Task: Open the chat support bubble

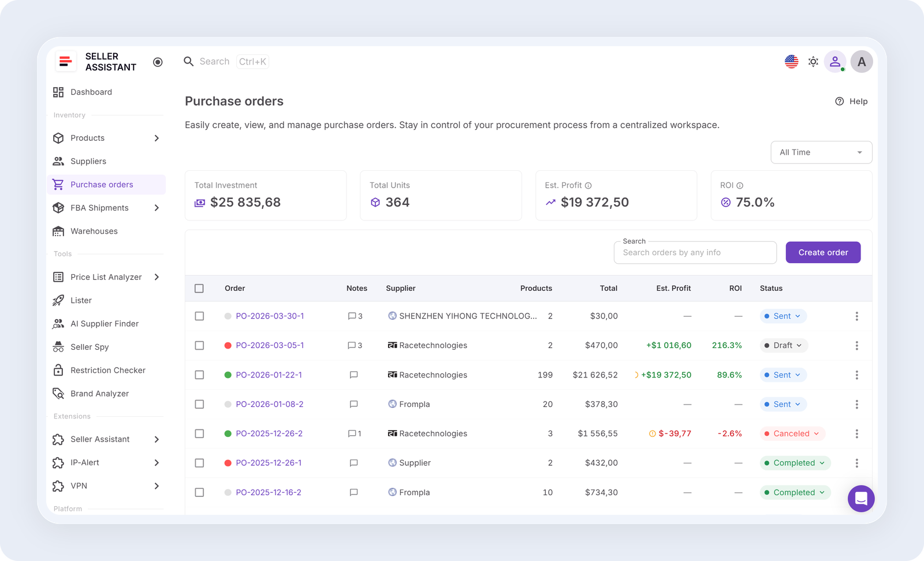Action: (x=861, y=499)
